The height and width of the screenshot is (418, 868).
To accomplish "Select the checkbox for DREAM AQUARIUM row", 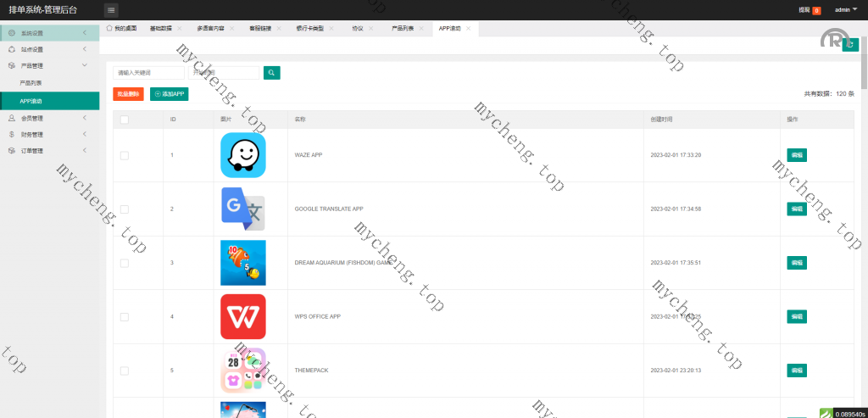I will [125, 263].
